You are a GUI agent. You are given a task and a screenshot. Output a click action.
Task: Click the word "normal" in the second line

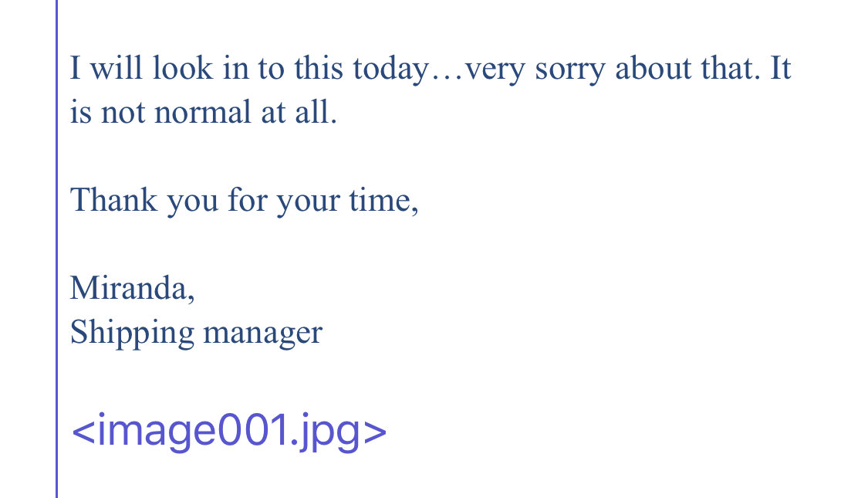point(203,113)
